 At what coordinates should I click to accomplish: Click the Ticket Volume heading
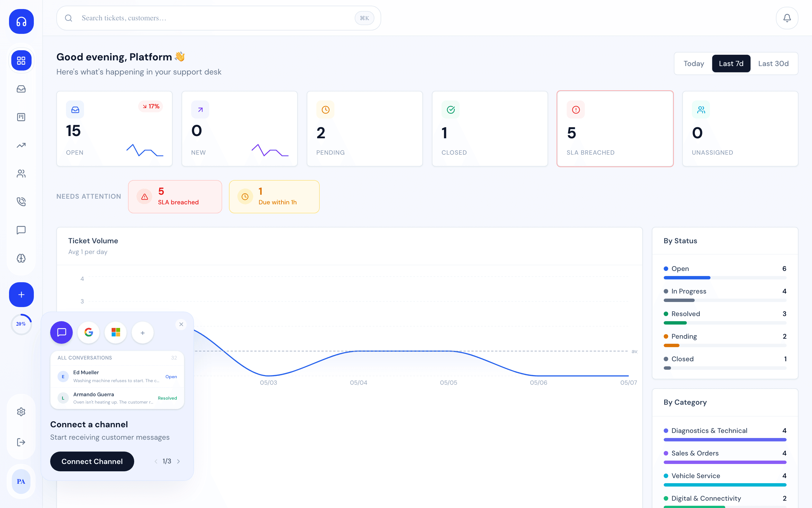click(93, 241)
